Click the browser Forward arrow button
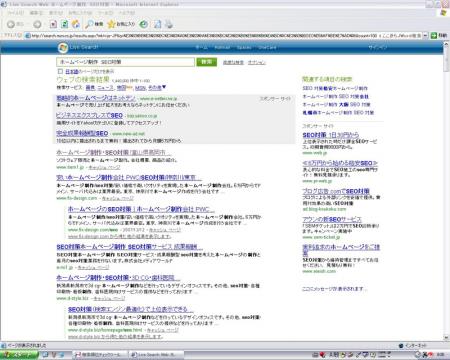Image resolution: width=450 pixels, height=360 pixels. 37,24
